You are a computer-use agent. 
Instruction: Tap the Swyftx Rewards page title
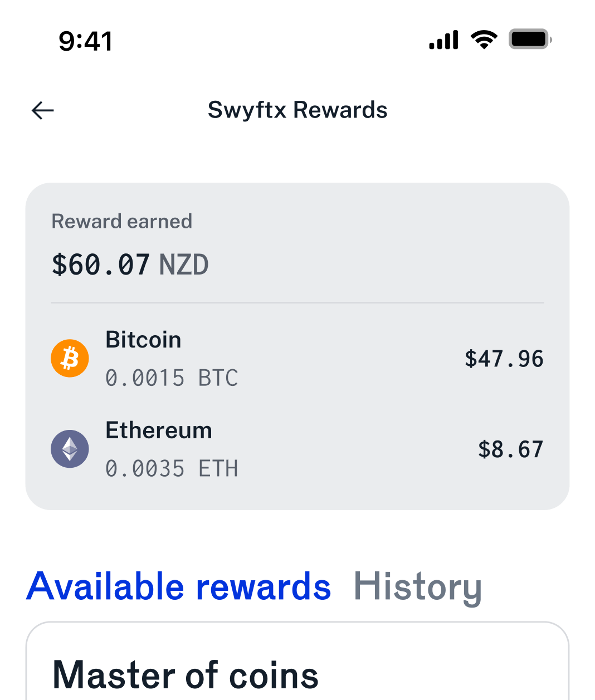tap(297, 110)
